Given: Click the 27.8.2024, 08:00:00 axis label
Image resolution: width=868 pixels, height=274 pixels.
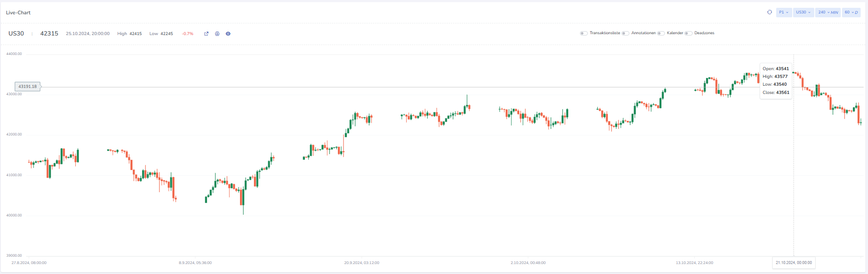Looking at the screenshot, I should 29,263.
